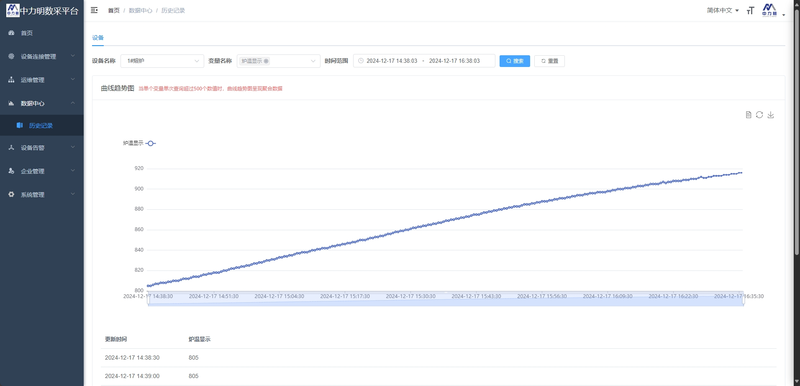Click the chart restore refresh icon
800x386 pixels.
[760, 115]
